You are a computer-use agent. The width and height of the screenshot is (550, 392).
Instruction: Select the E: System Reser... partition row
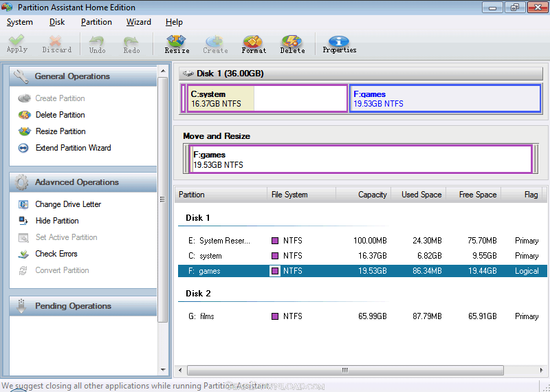[x=362, y=241]
